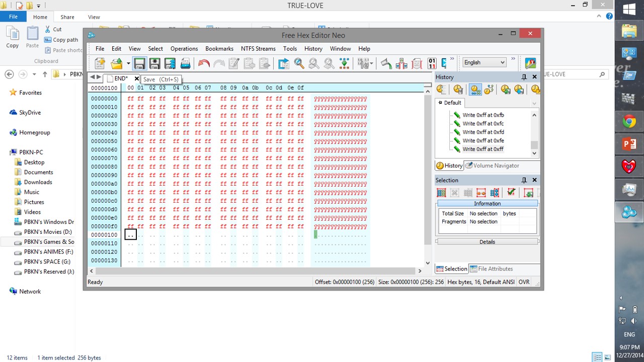Click the Undo arrow icon
The image size is (644, 362).
click(204, 63)
